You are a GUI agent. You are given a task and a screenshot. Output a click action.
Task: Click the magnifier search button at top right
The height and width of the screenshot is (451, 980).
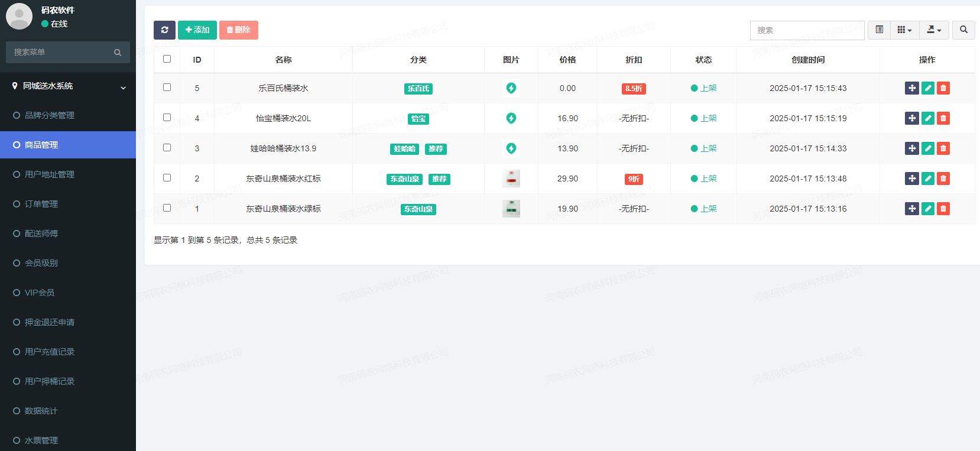coord(963,30)
